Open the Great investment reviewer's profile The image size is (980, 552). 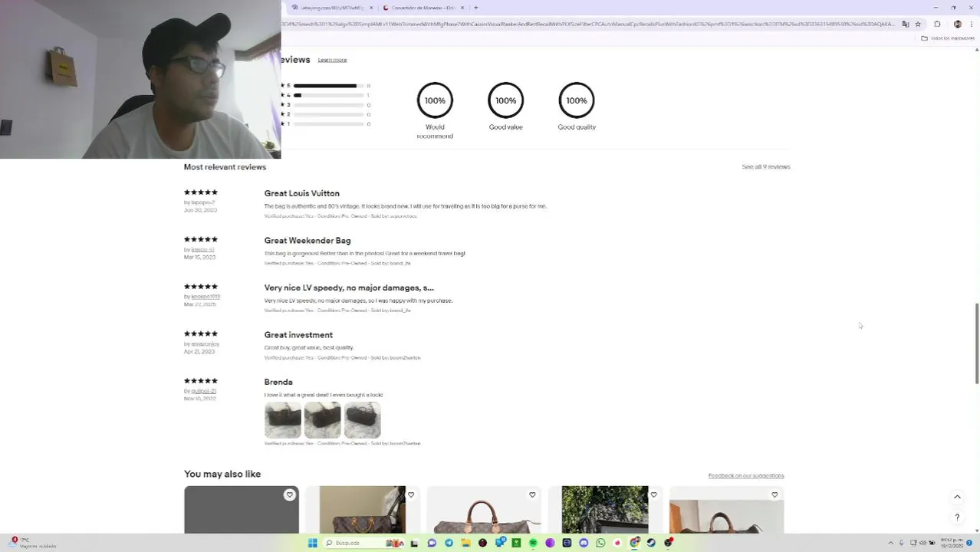pos(206,344)
